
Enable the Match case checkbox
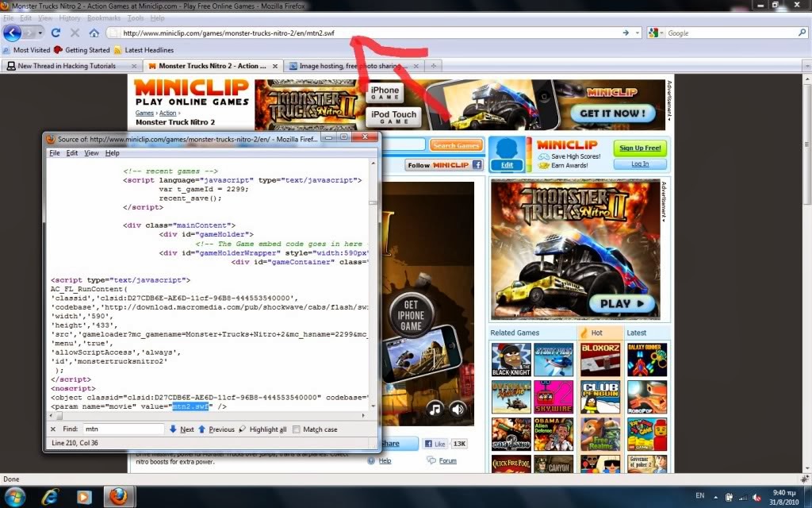(x=297, y=429)
